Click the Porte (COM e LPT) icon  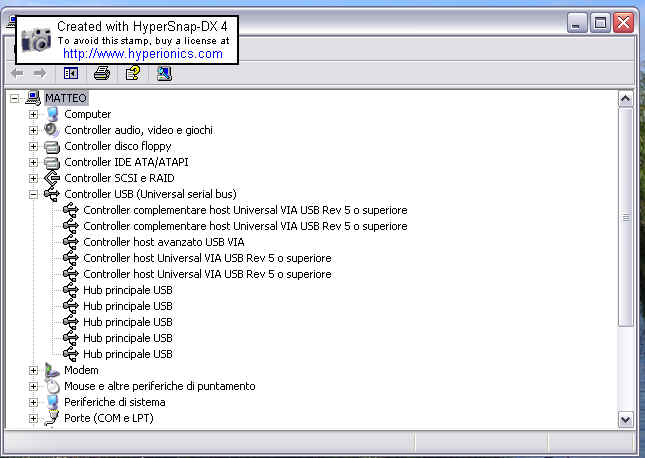click(52, 418)
